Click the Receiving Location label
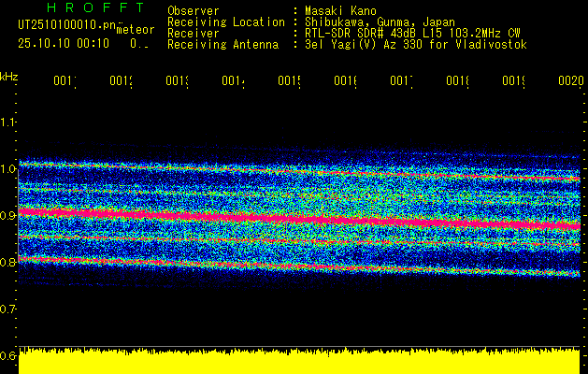This screenshot has height=374, width=588. point(226,22)
